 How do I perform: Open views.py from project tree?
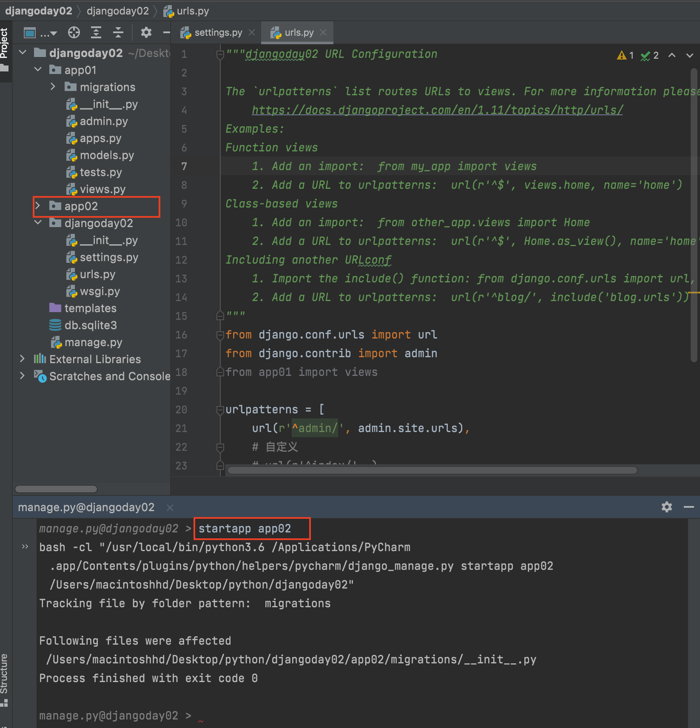pyautogui.click(x=96, y=189)
